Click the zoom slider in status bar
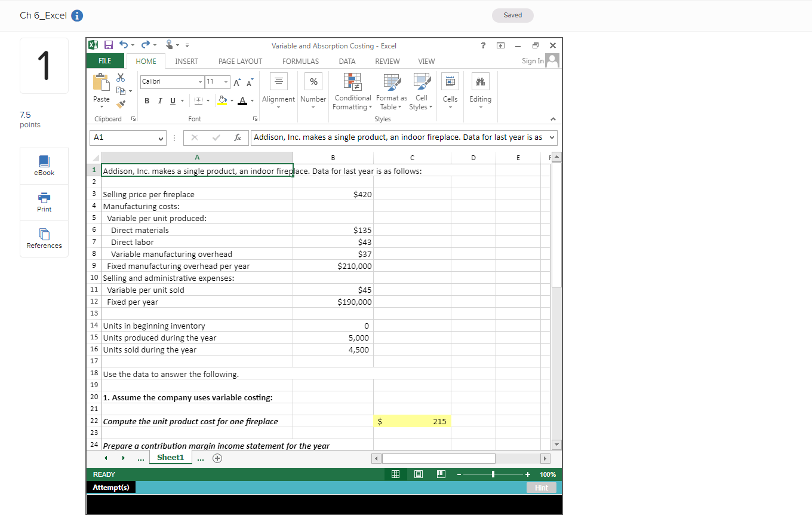Screen dimensions: 812x521 pos(493,474)
